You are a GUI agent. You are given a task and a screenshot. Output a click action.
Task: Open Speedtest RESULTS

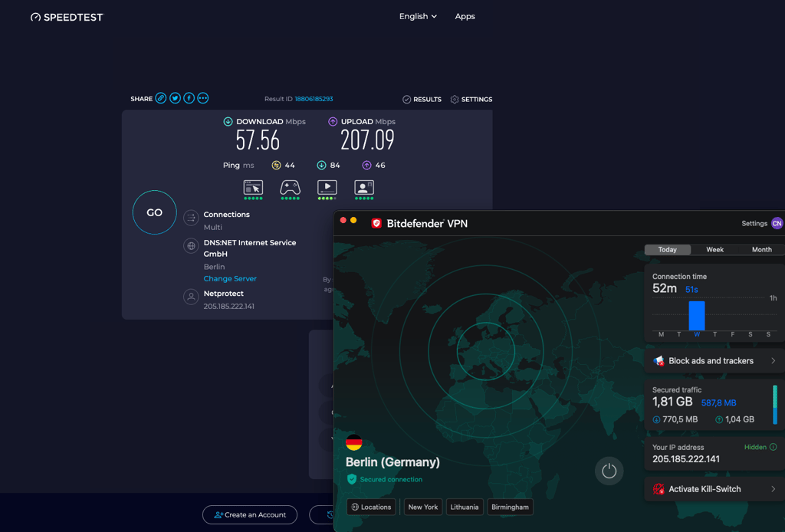[422, 100]
